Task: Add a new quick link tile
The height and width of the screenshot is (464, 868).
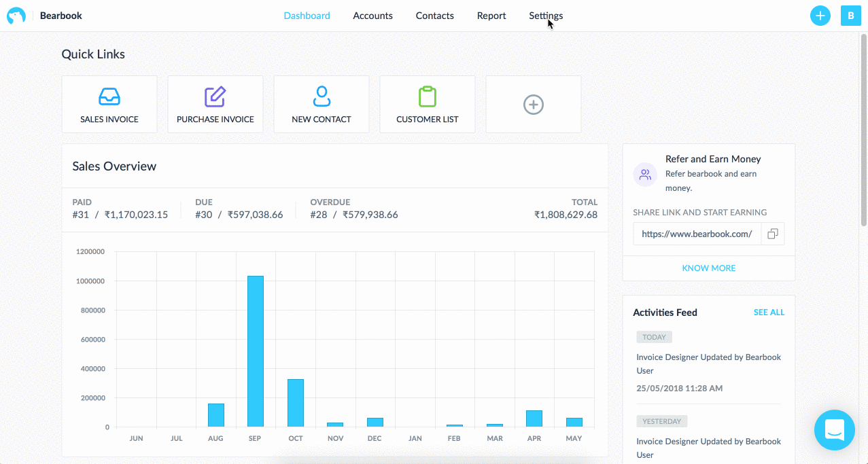Action: (534, 105)
